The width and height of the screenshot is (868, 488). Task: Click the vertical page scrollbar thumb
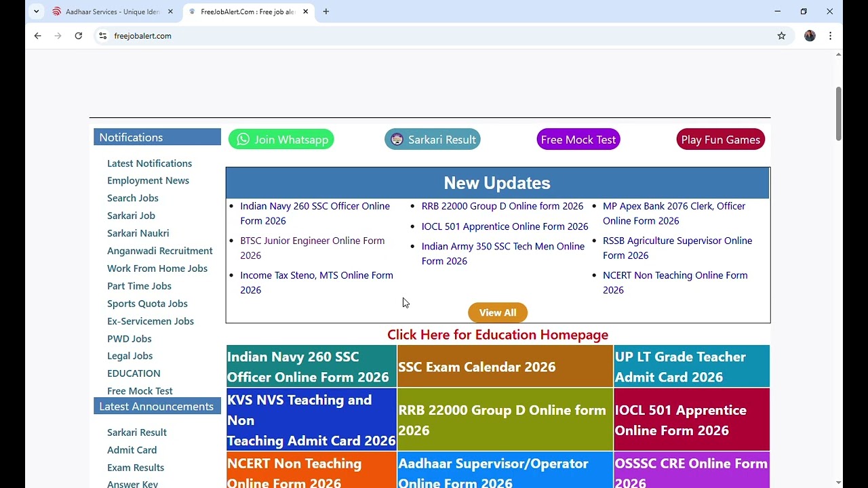pyautogui.click(x=839, y=114)
